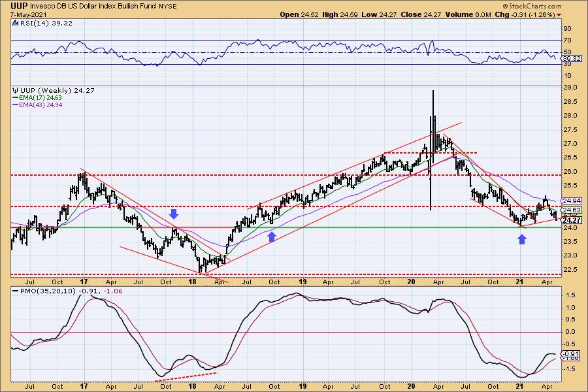Click the High 24.59 value
Screen dimensions: 588x392
340,14
